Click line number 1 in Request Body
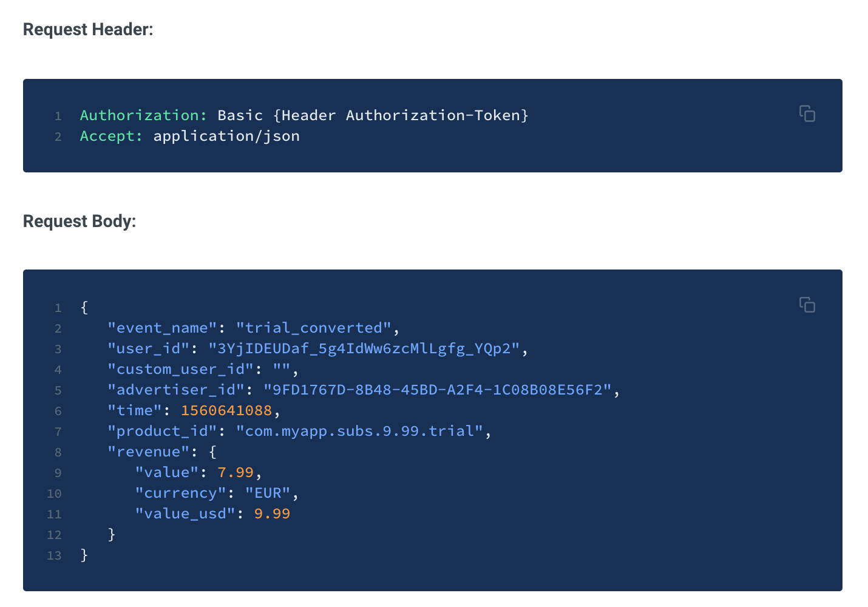This screenshot has height=607, width=868. [x=58, y=308]
